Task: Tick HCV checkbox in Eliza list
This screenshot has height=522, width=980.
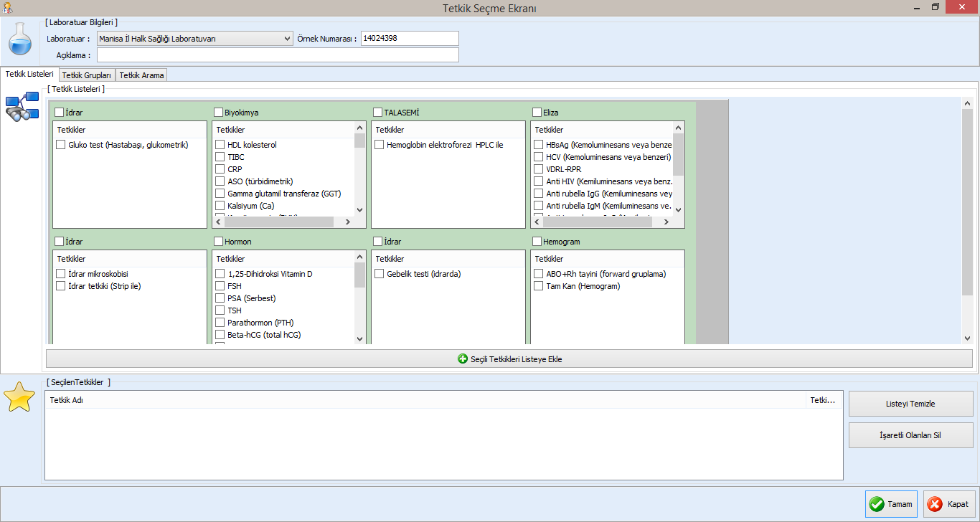Action: pos(539,157)
